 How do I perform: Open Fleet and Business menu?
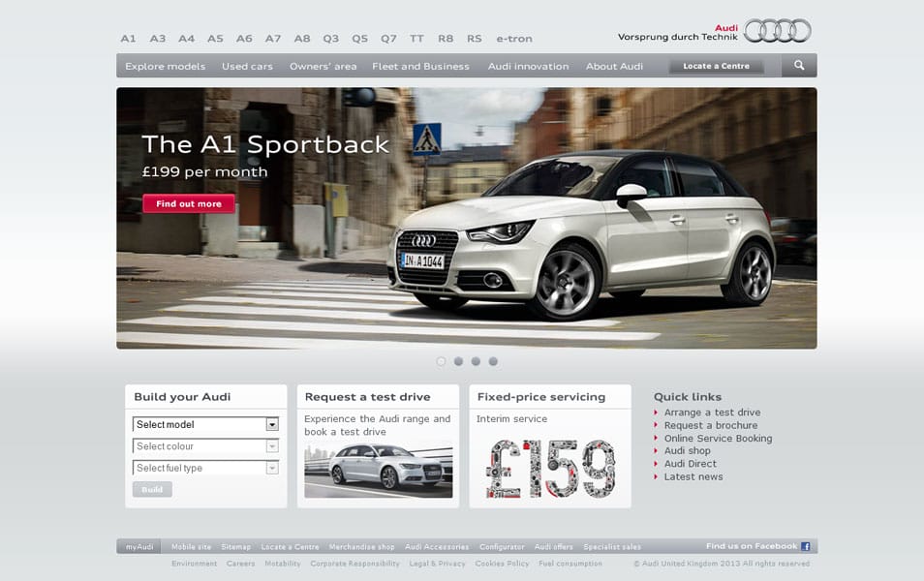pyautogui.click(x=420, y=66)
